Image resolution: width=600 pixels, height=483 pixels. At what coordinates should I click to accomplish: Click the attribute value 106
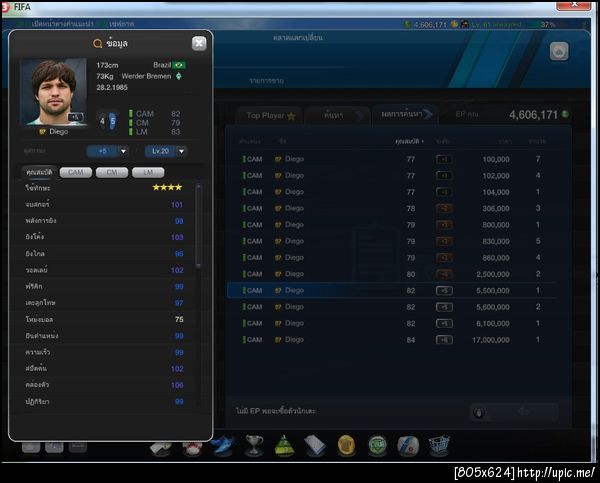coord(177,385)
